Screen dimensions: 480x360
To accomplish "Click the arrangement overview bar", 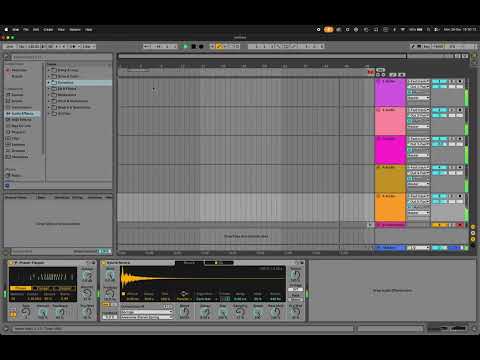I will [x=262, y=56].
